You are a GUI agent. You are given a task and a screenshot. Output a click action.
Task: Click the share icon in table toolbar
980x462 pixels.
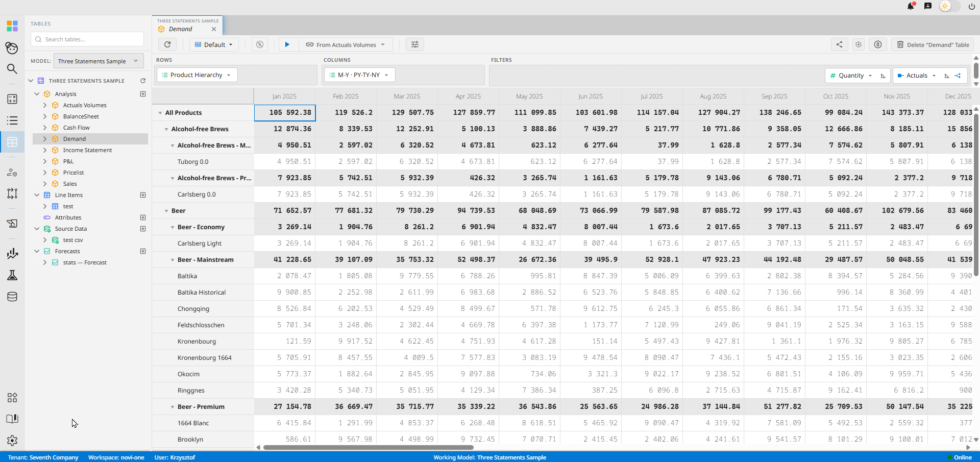pyautogui.click(x=840, y=44)
